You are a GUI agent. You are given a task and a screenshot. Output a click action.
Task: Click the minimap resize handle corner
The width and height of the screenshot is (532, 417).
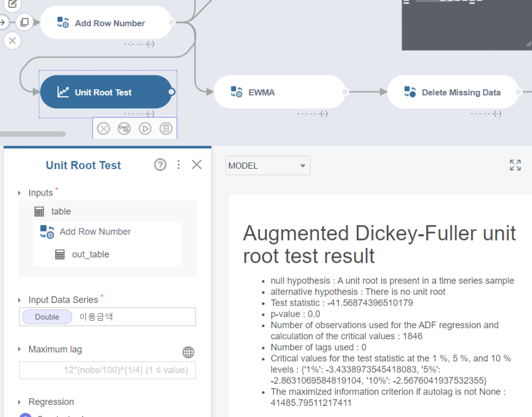(x=529, y=44)
